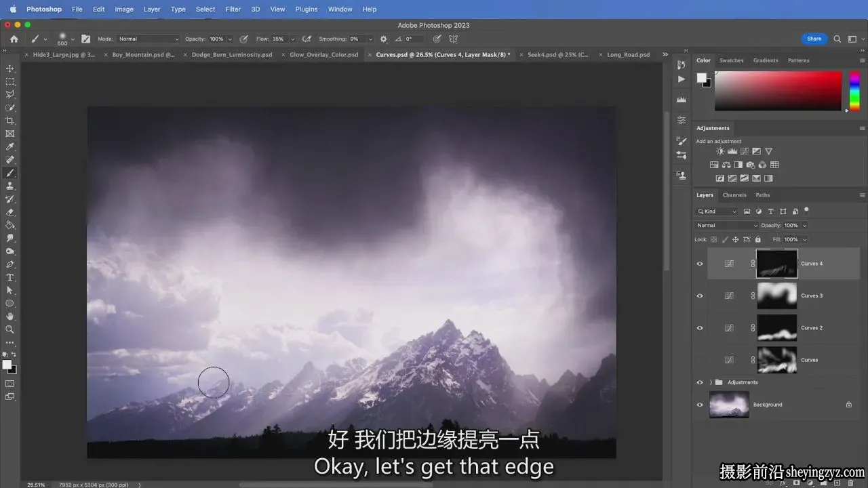Screen dimensions: 868x488
Task: Open the search icon in options bar
Action: (837, 39)
